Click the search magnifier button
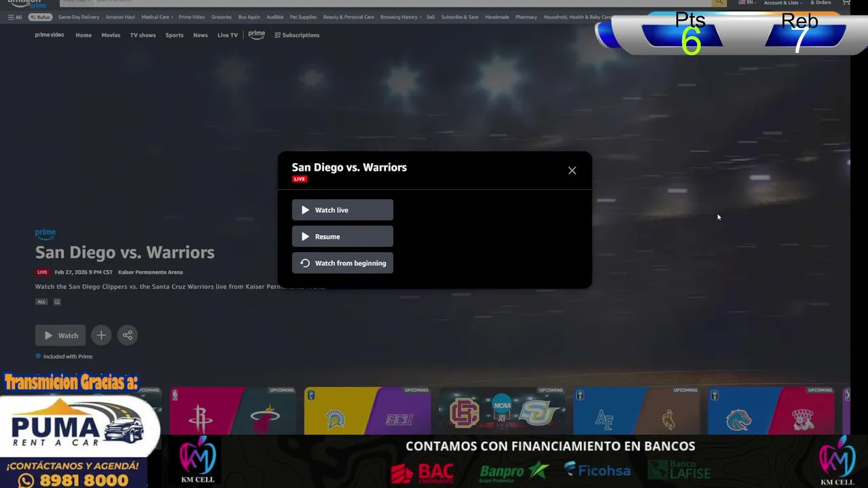Screen dimensions: 868x488 click(x=719, y=3)
